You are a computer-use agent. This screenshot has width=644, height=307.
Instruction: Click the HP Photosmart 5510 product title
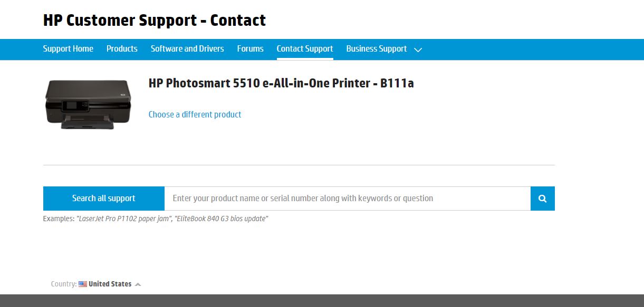(281, 83)
